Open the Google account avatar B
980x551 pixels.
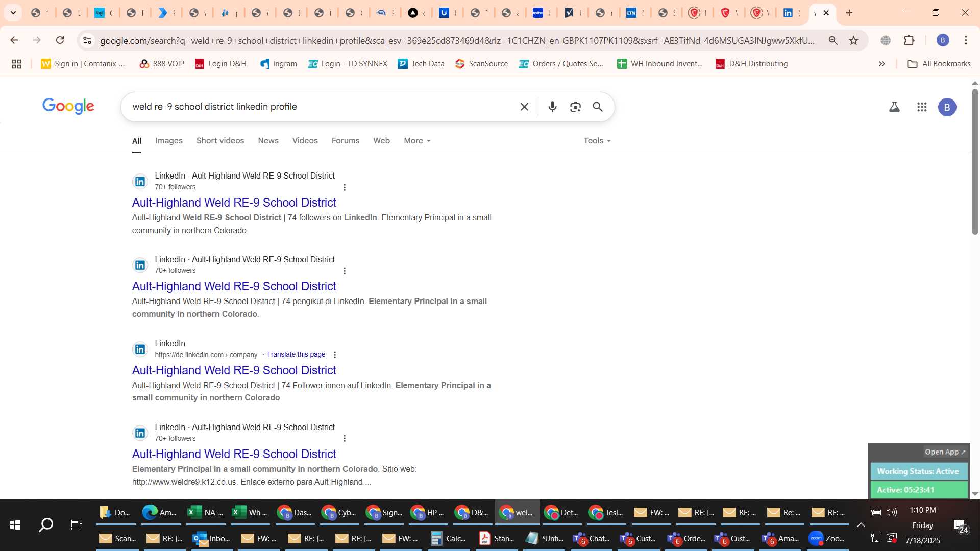click(x=947, y=107)
